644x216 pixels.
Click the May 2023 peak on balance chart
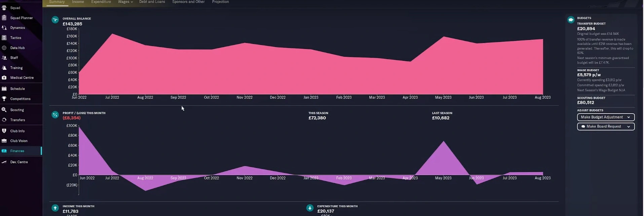tap(444, 37)
